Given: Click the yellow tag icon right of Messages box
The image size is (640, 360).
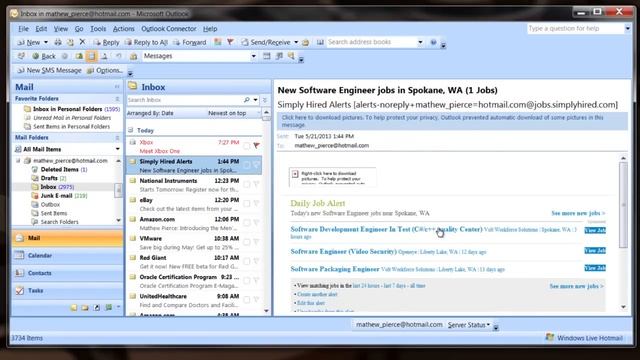Looking at the screenshot, I should tap(291, 56).
